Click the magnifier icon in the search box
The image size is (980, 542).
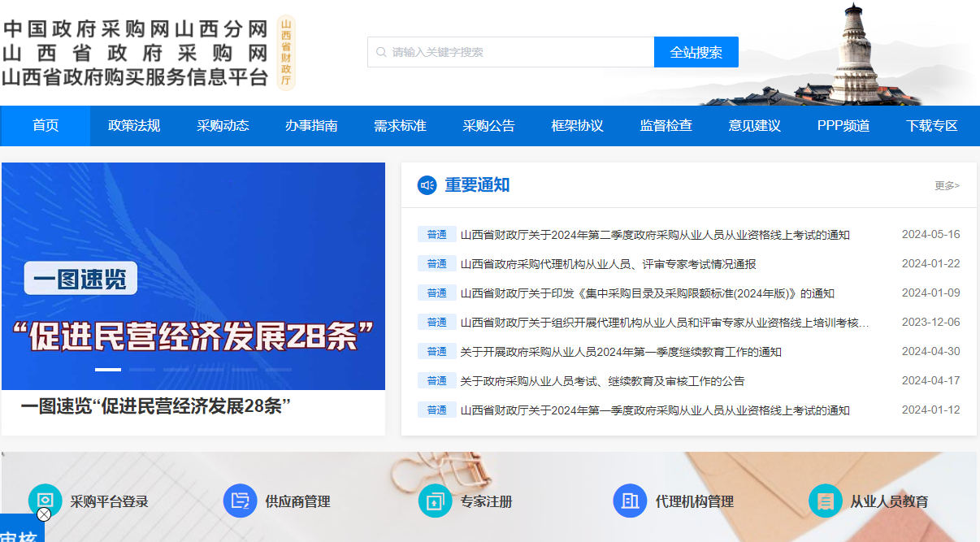381,51
